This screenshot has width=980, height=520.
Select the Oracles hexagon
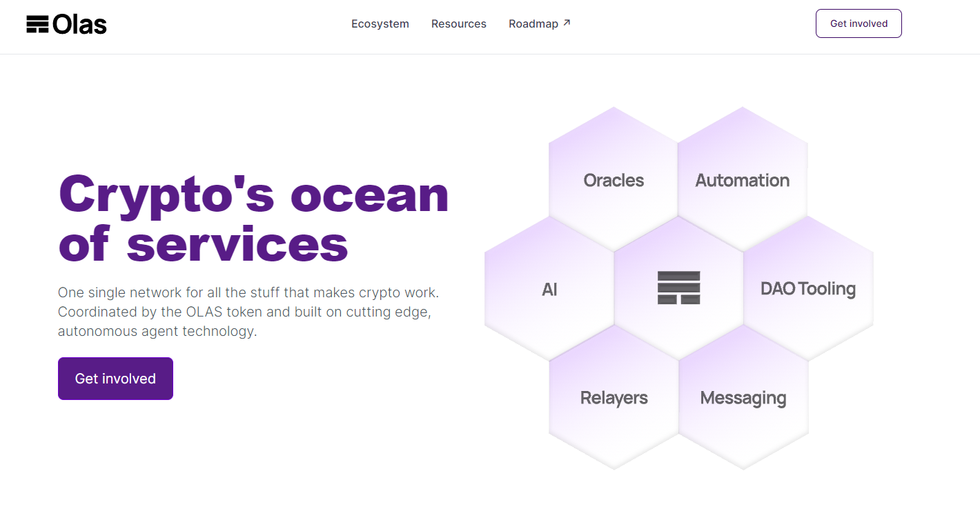[614, 179]
